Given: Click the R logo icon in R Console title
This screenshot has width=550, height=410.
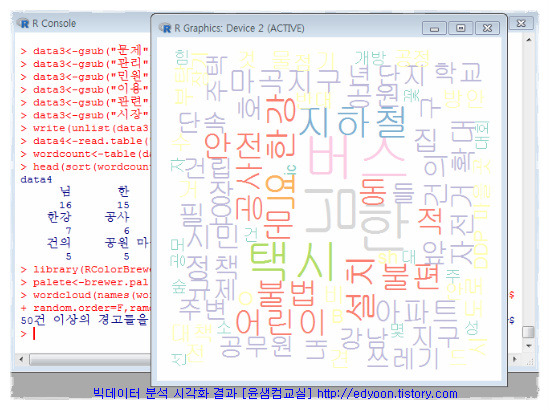Looking at the screenshot, I should pyautogui.click(x=24, y=23).
